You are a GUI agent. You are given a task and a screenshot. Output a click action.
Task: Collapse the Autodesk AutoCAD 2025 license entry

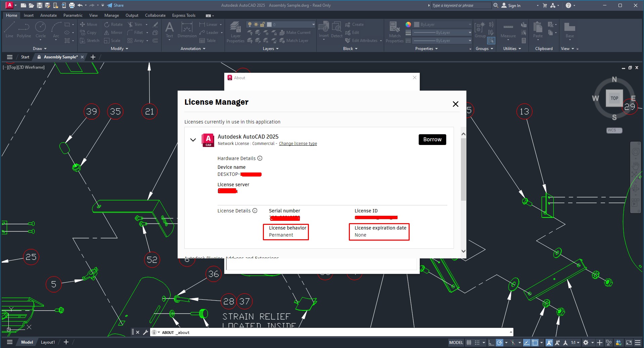point(193,140)
